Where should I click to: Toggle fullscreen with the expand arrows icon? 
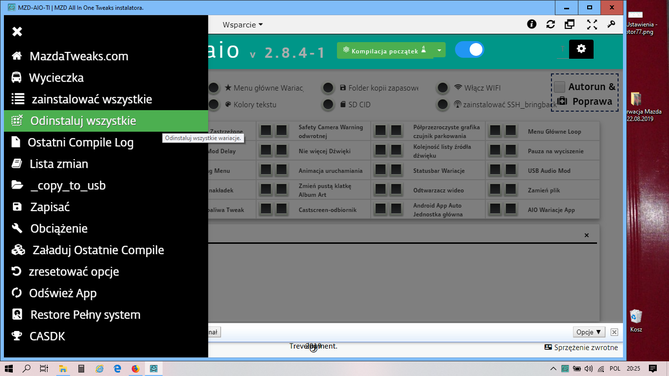592,24
